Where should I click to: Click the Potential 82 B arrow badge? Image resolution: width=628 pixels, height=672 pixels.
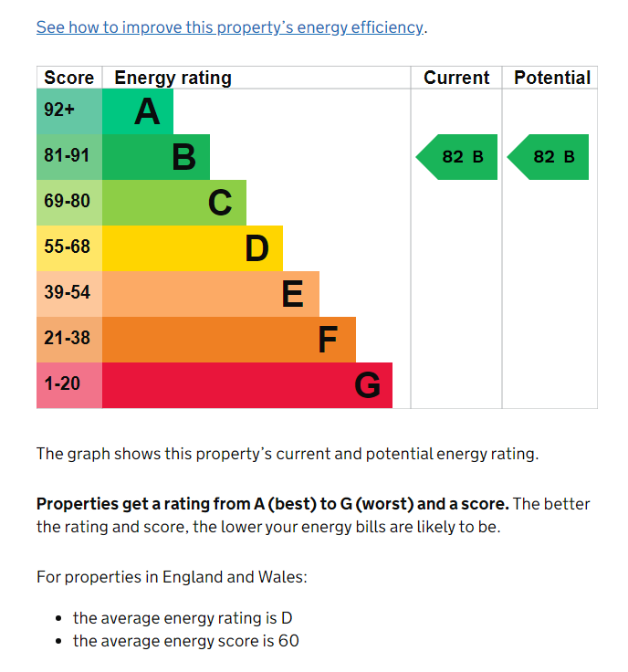click(x=548, y=157)
